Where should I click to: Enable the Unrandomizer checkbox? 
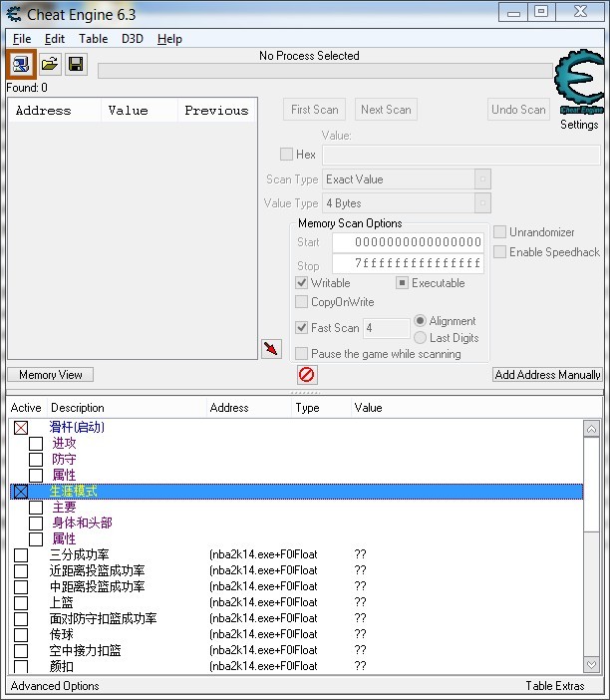[499, 232]
